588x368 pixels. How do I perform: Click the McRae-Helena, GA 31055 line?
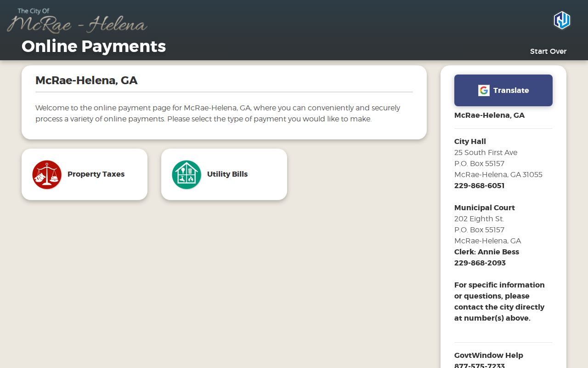[x=498, y=174]
